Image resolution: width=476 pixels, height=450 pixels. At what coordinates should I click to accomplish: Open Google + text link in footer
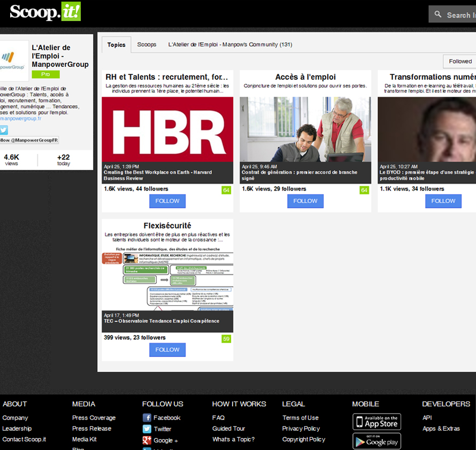[x=166, y=440]
